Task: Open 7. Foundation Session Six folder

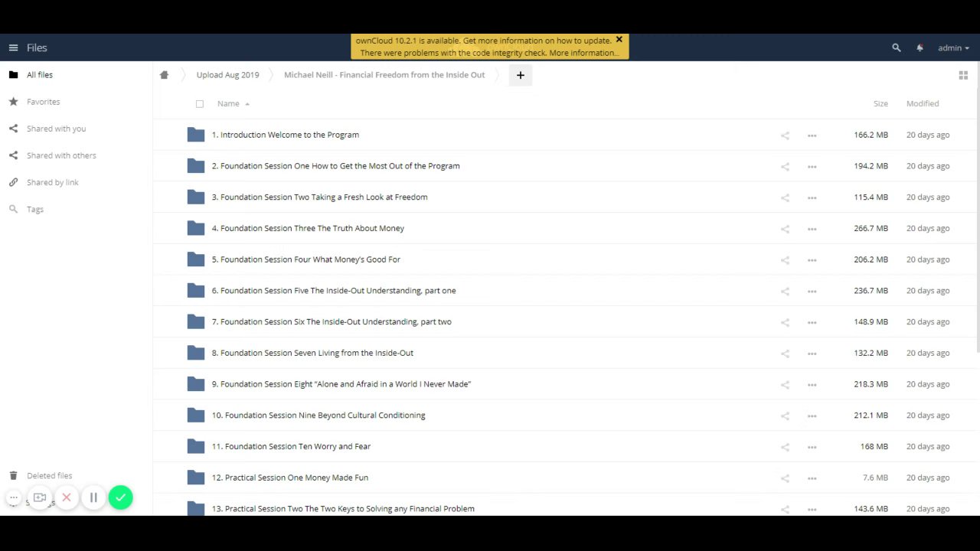Action: 332,322
